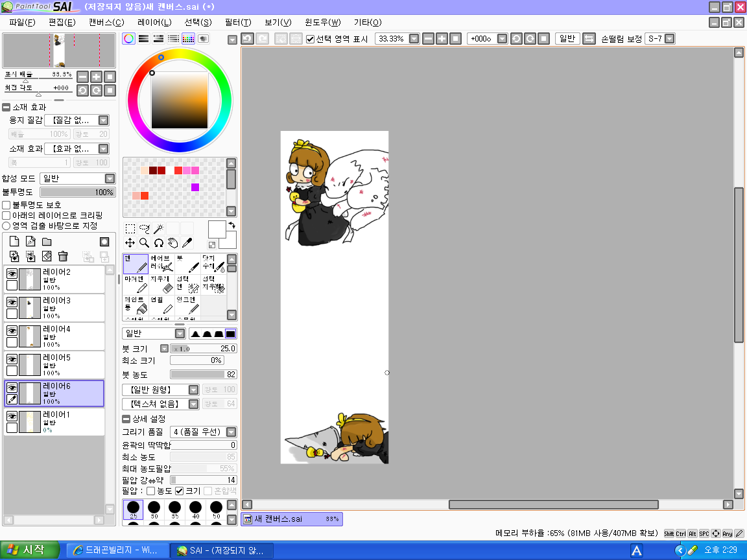Select the hand pan tool
Image resolution: width=747 pixels, height=560 pixels.
point(173,243)
